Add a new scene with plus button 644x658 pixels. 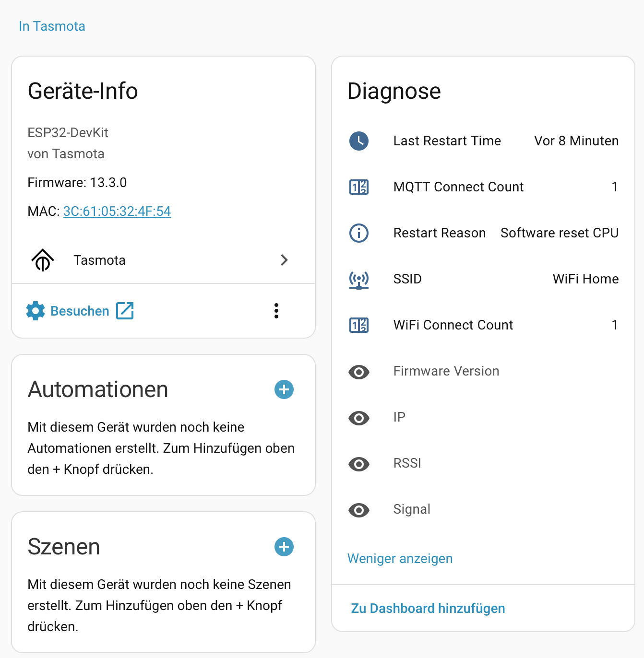click(x=284, y=547)
